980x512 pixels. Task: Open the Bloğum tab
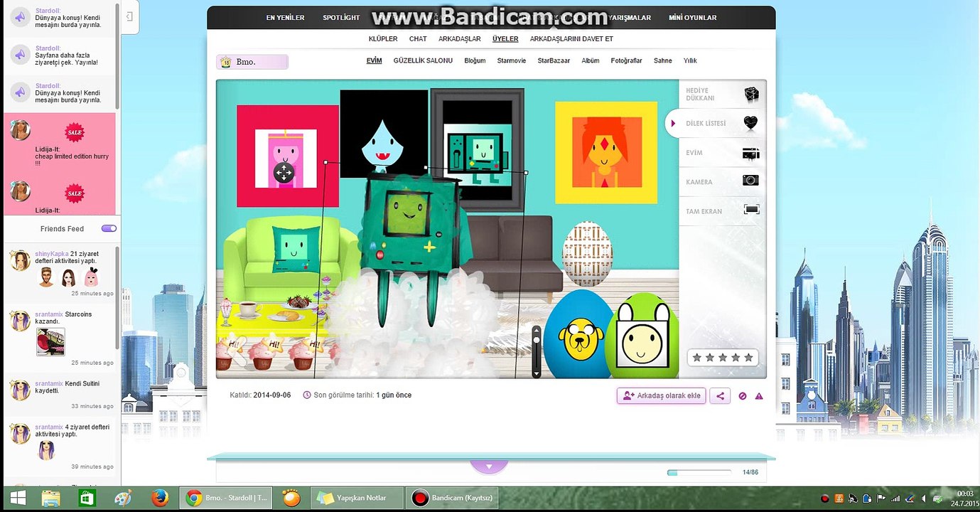click(x=475, y=60)
